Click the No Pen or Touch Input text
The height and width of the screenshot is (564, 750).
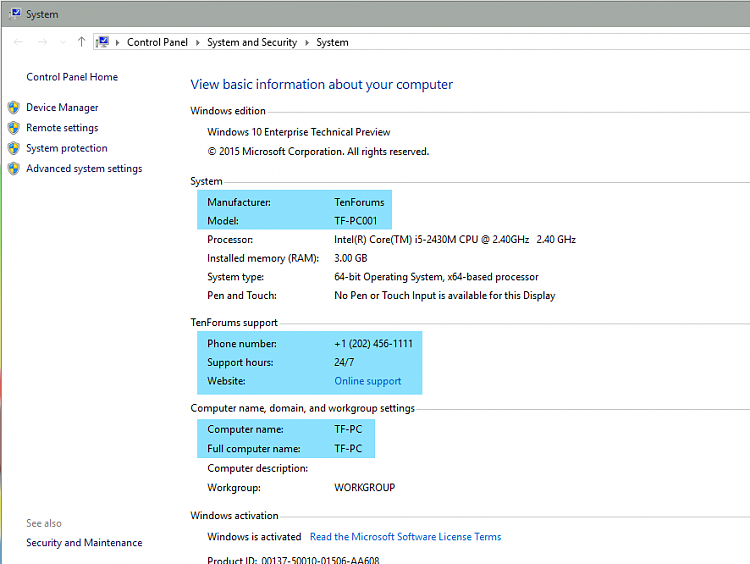tap(445, 296)
